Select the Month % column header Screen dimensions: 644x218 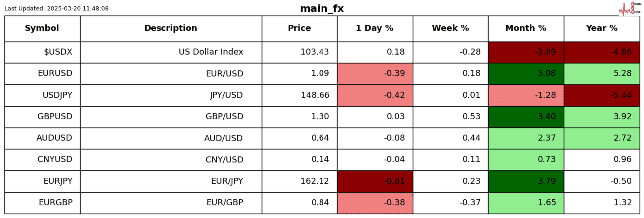pos(526,28)
